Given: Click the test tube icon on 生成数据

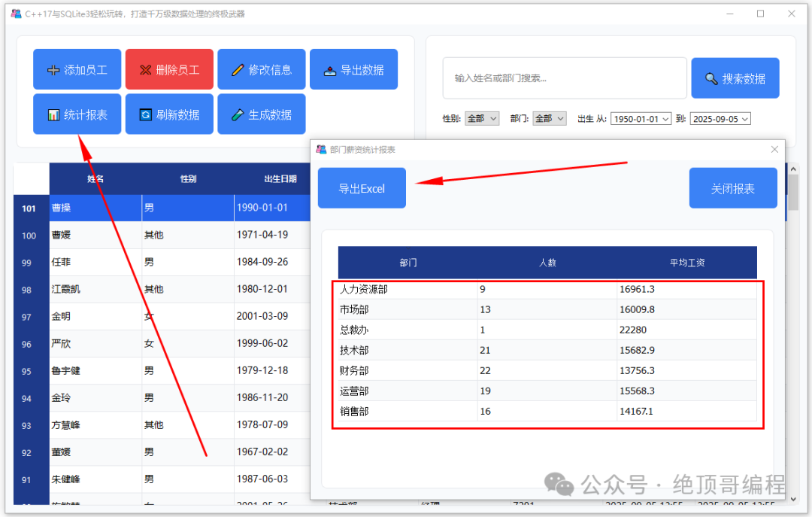Looking at the screenshot, I should pyautogui.click(x=238, y=114).
